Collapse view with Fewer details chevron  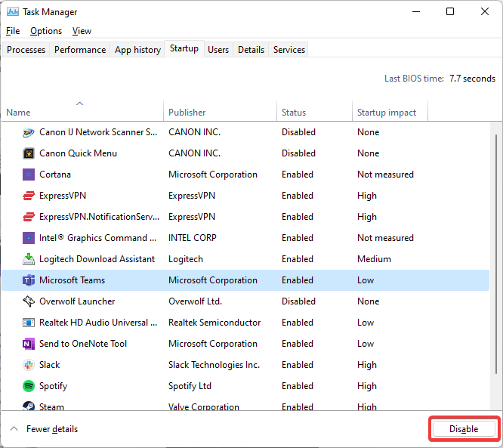coord(14,429)
